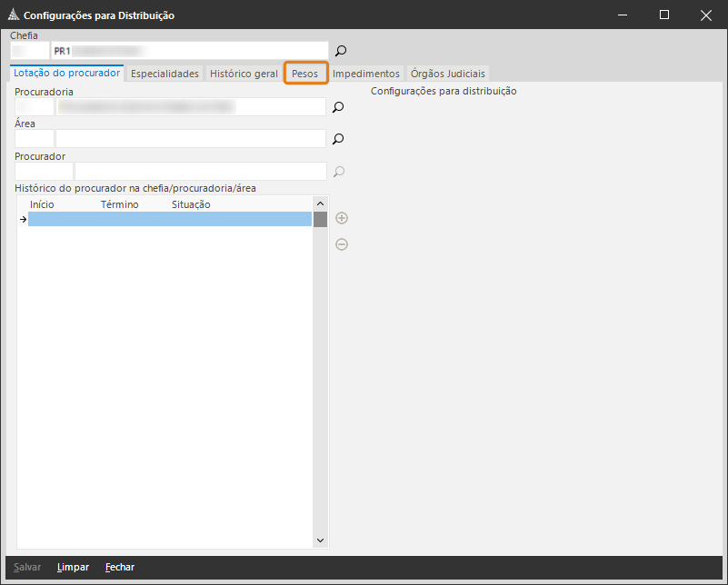
Task: Click the remove row minus icon
Action: pyautogui.click(x=342, y=244)
